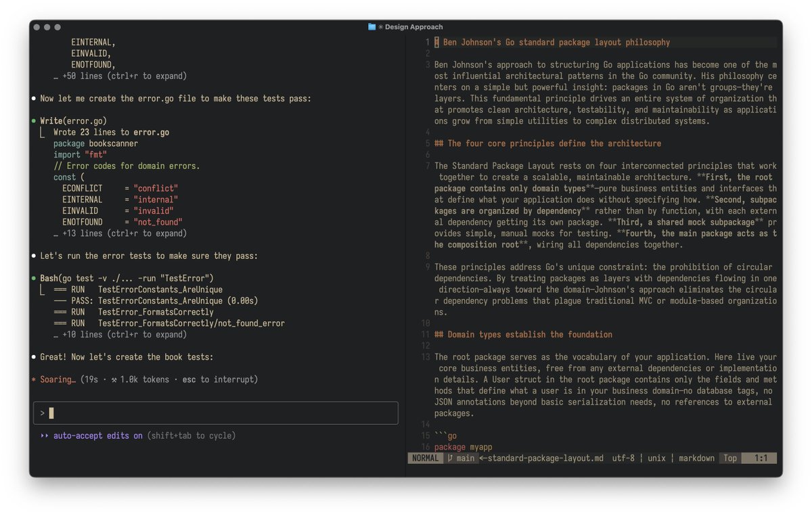The image size is (812, 516).
Task: Click the 'package bookscanner' code line
Action: 95,143
